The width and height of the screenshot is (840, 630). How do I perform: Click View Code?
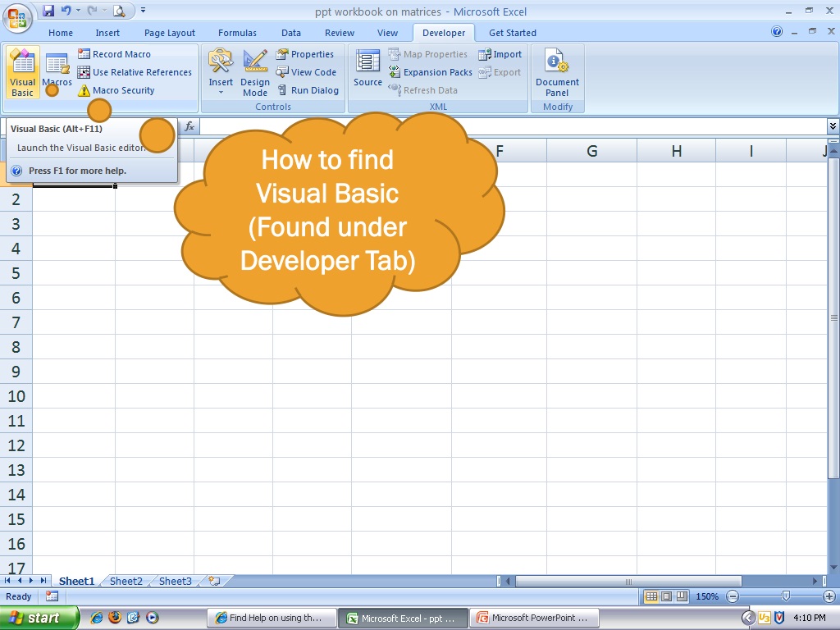(306, 72)
